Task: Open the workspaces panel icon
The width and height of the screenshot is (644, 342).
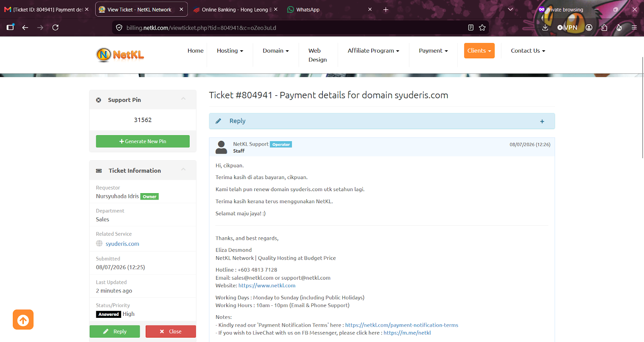Action: pyautogui.click(x=10, y=27)
